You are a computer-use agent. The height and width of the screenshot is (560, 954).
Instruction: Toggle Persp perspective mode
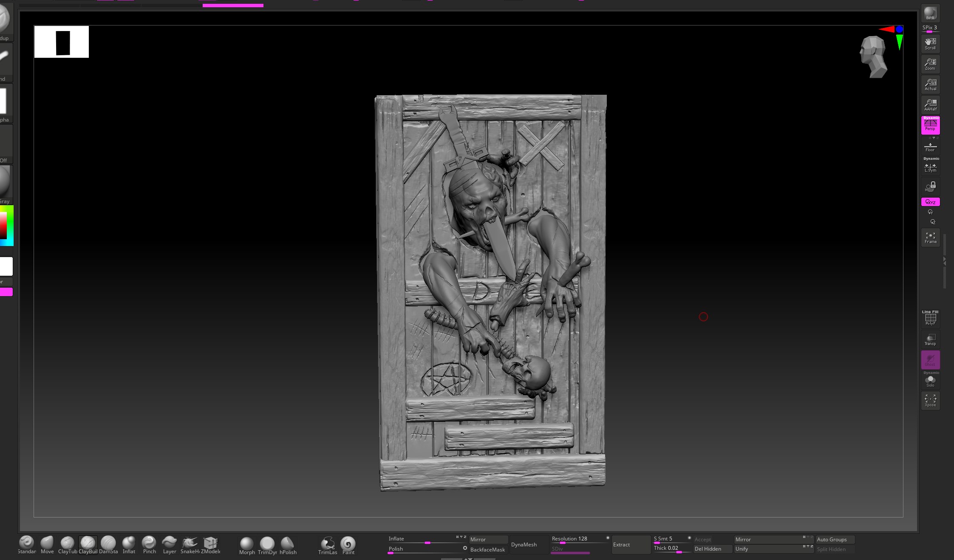tap(930, 125)
